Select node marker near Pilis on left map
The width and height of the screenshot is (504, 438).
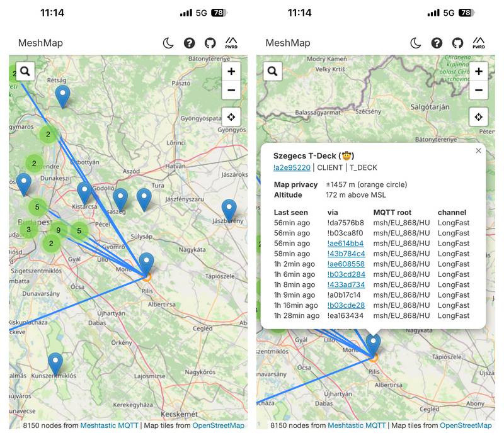click(147, 264)
